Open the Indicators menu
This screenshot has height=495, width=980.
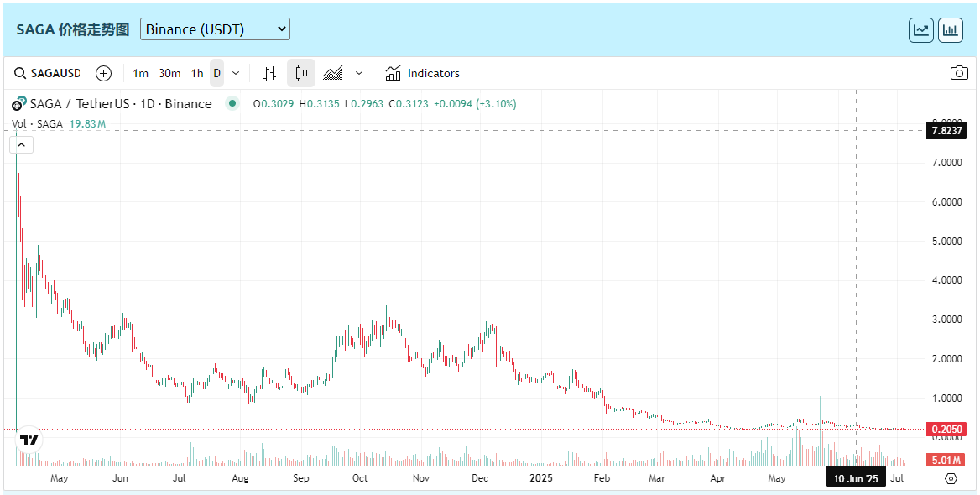(x=422, y=73)
